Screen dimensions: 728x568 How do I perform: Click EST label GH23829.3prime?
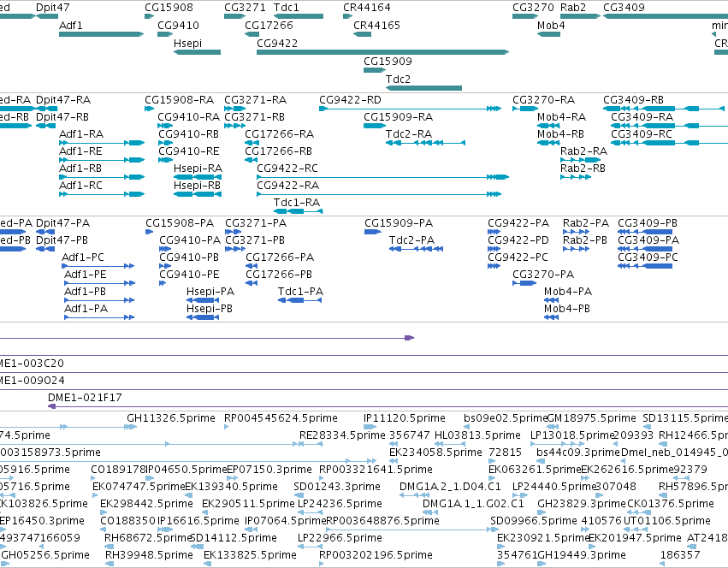pos(581,504)
